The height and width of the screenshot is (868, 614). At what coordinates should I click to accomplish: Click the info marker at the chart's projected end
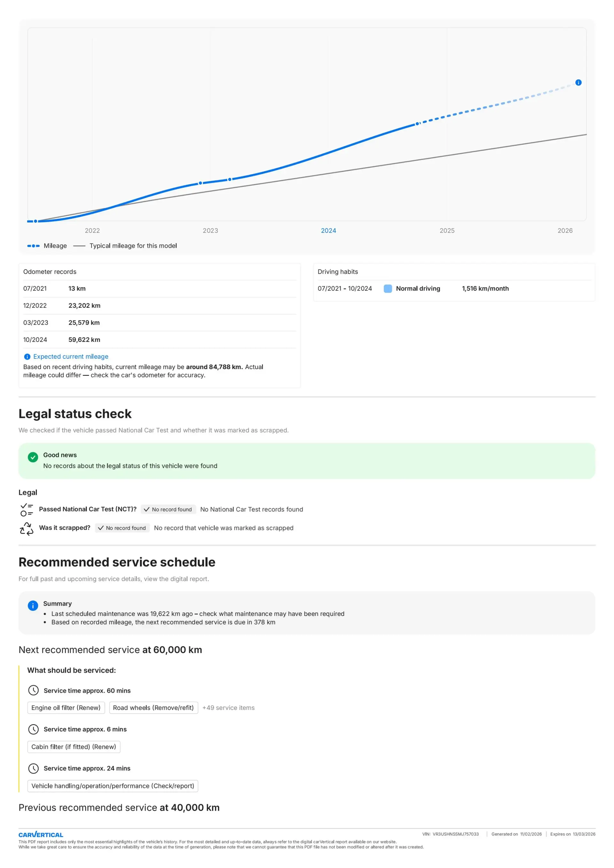[x=578, y=83]
